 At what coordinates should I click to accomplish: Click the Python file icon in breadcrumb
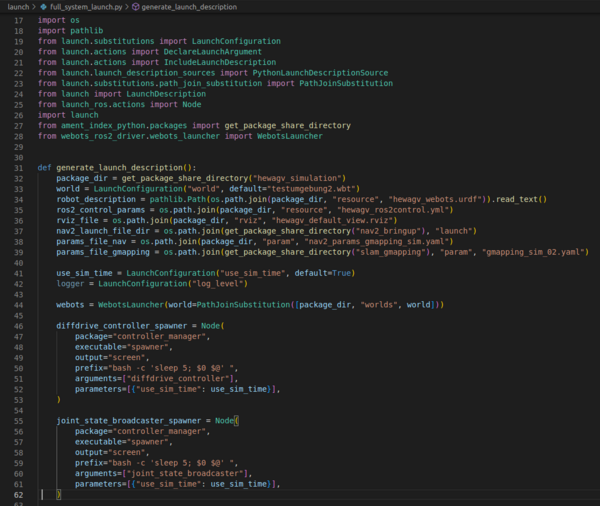pyautogui.click(x=45, y=6)
